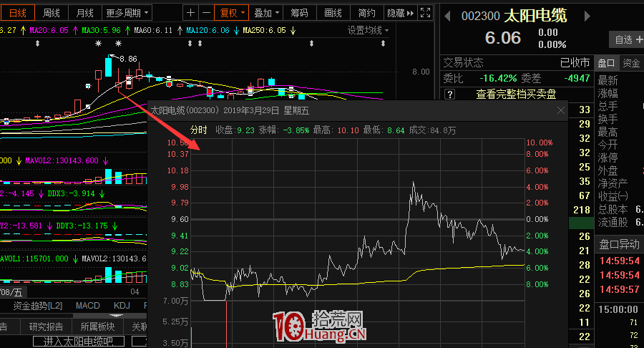Click MA250:6.05 moving average label
The height and width of the screenshot is (348, 644).
click(264, 30)
